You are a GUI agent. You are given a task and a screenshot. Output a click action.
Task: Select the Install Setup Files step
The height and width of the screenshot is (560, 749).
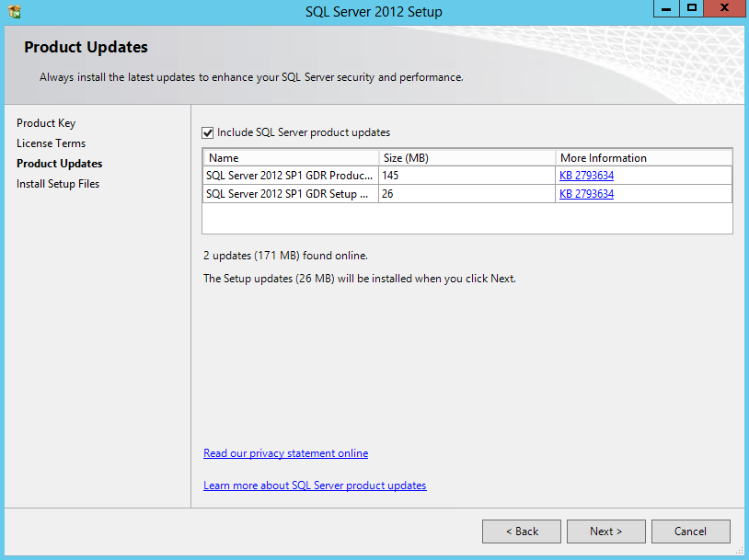(58, 184)
